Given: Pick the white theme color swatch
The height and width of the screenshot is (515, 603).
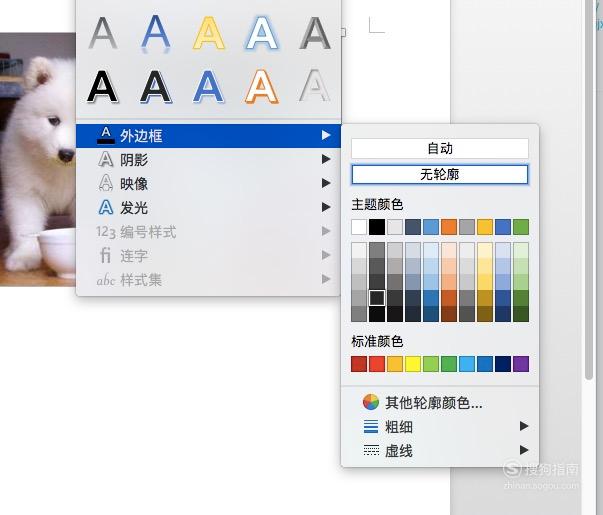Looking at the screenshot, I should coord(359,227).
